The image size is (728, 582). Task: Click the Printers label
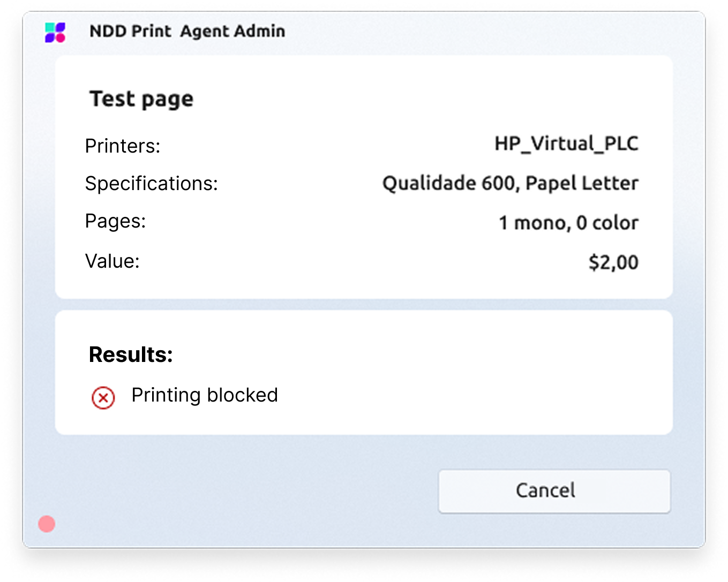[123, 146]
